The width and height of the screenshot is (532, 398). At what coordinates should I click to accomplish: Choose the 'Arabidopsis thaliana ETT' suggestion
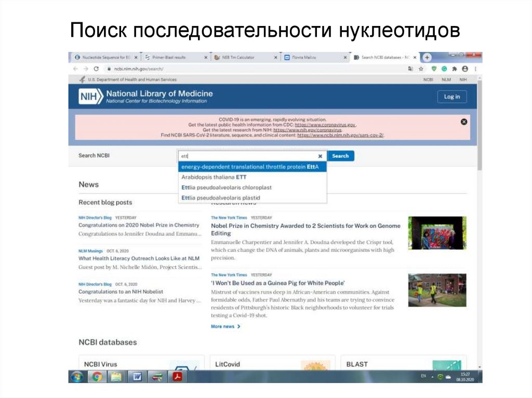click(214, 177)
